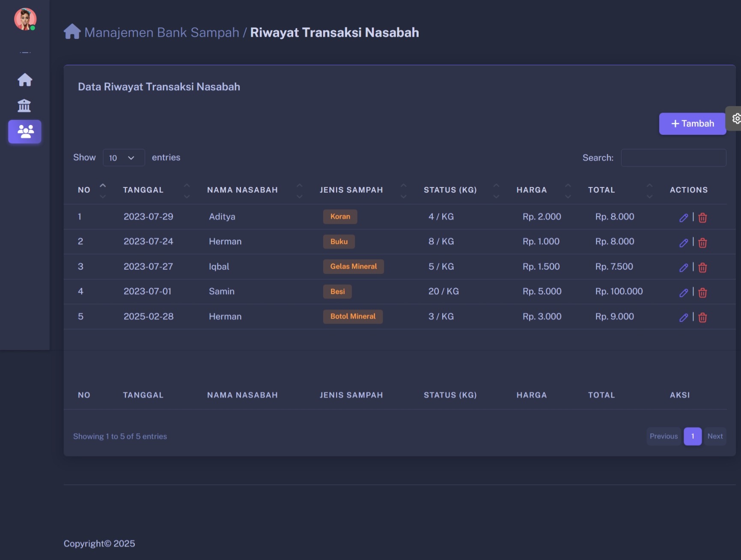Image resolution: width=741 pixels, height=560 pixels.
Task: Open the settings gear on right edge
Action: (x=735, y=119)
